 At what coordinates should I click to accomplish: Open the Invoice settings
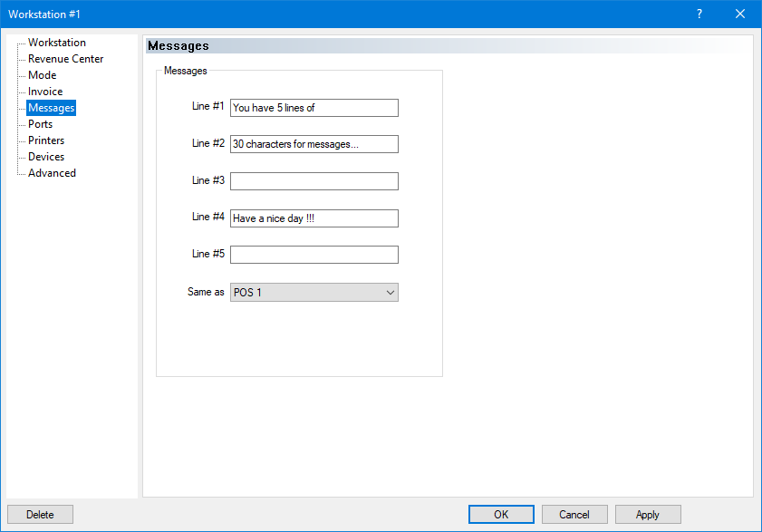(45, 92)
